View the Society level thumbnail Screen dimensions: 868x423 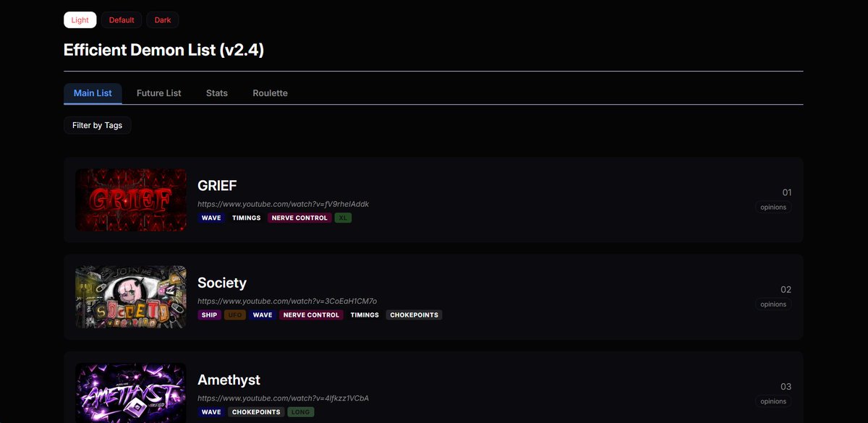pos(131,297)
